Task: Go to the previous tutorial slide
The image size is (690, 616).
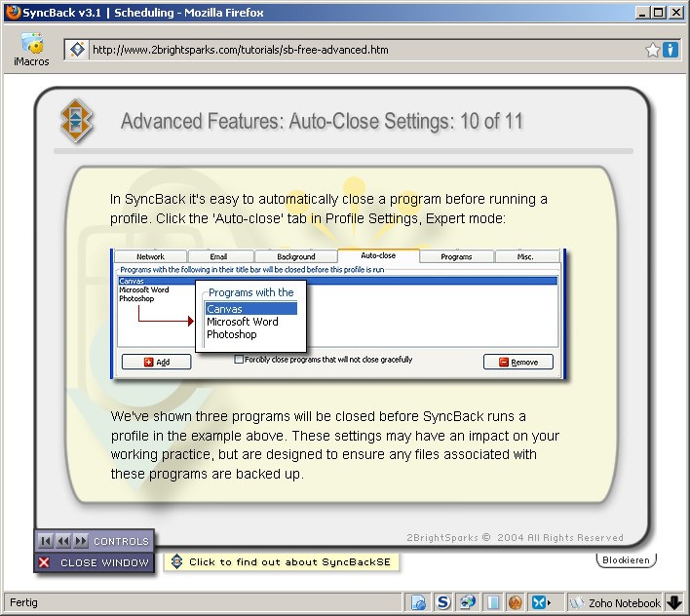Action: click(x=63, y=541)
